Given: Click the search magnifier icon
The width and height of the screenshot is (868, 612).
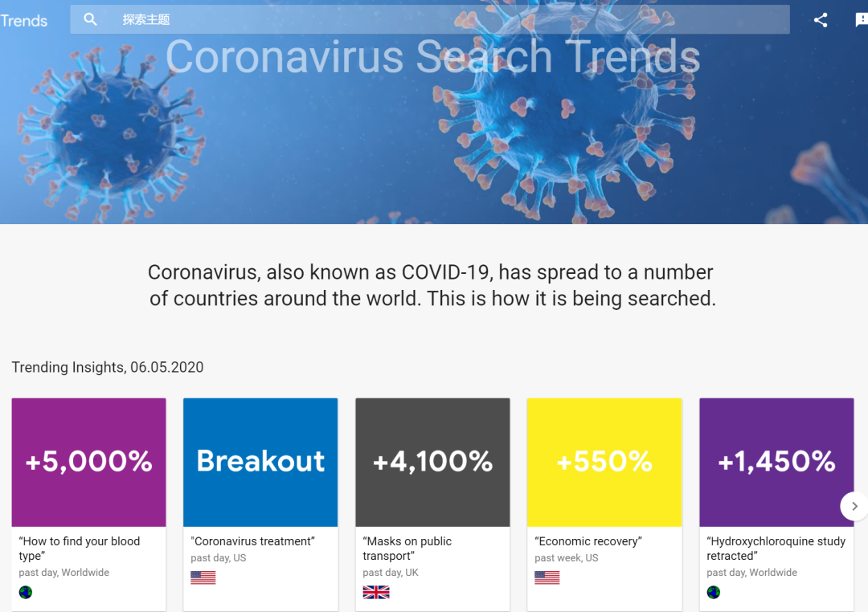Looking at the screenshot, I should (x=90, y=20).
